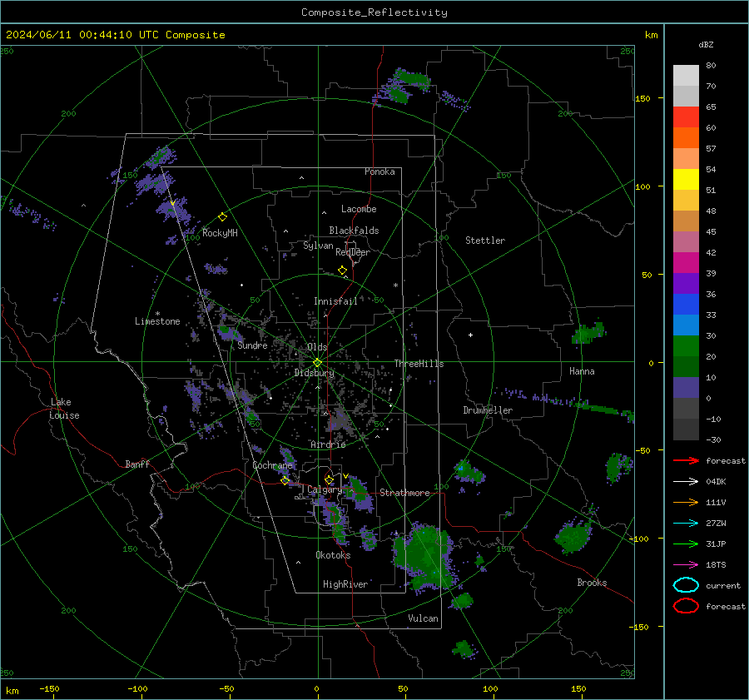
Task: Click the RockyMH label
Action: (220, 233)
